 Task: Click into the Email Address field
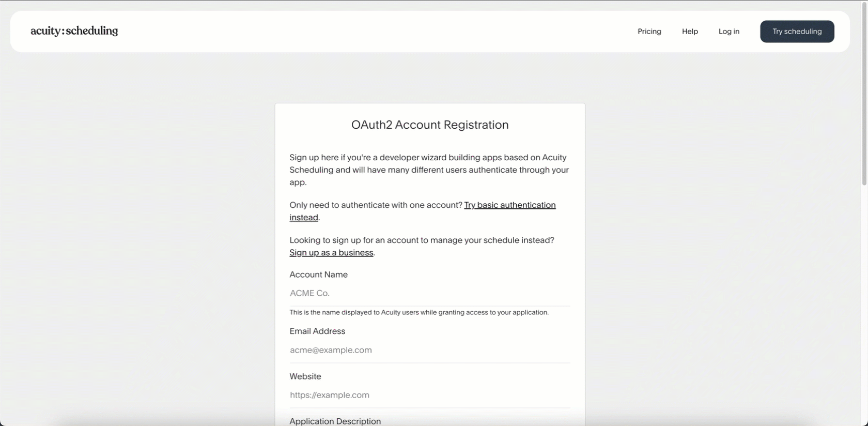tap(430, 350)
